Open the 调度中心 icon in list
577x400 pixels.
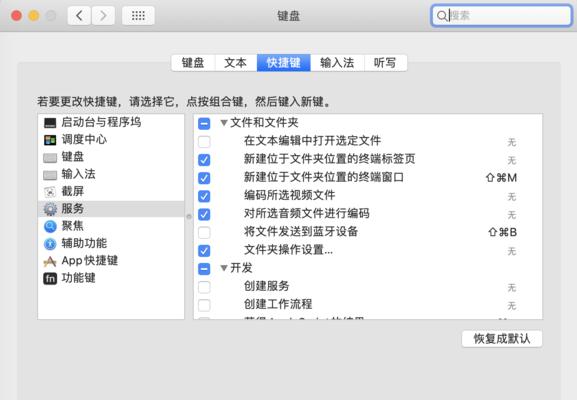click(50, 140)
